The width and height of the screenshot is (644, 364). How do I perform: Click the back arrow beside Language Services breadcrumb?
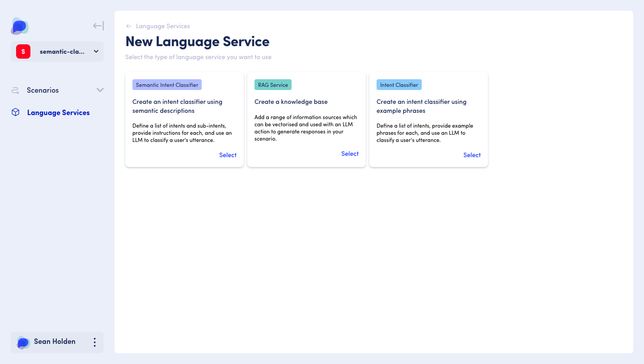click(x=128, y=26)
